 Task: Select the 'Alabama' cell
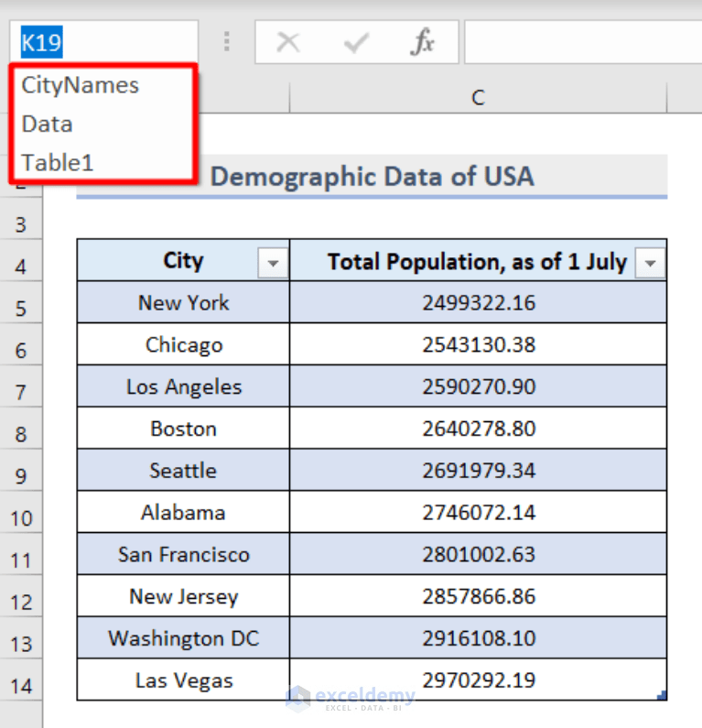pyautogui.click(x=183, y=513)
